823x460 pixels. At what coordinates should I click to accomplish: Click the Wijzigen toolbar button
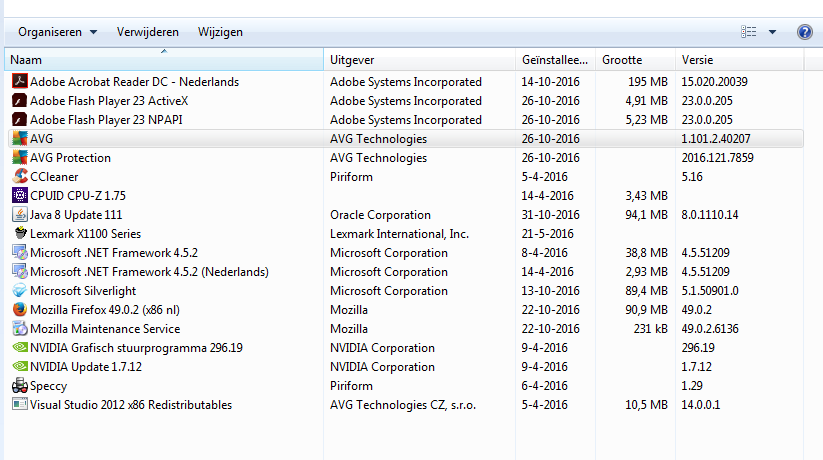pyautogui.click(x=220, y=32)
